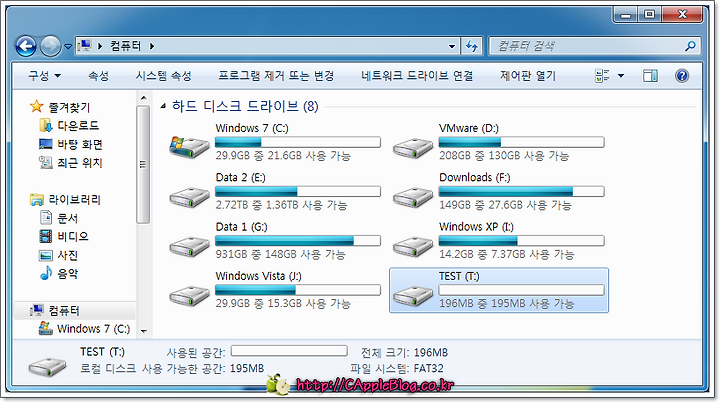Click VMware (D:) drive label
720x403 pixels.
(x=468, y=128)
